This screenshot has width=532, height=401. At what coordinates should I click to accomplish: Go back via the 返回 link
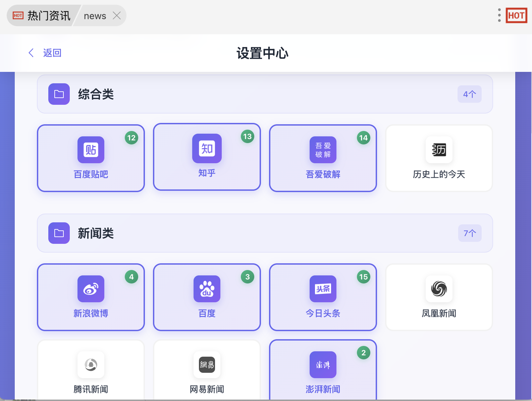pyautogui.click(x=52, y=53)
